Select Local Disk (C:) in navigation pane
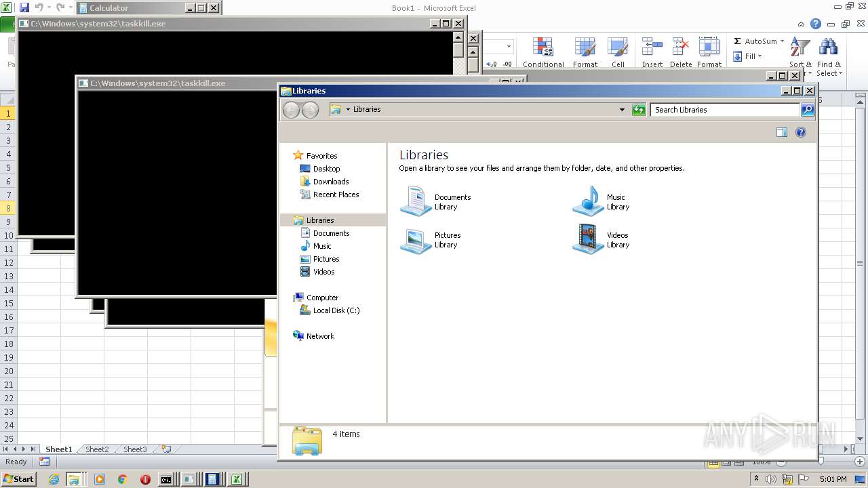The height and width of the screenshot is (488, 868). (336, 310)
